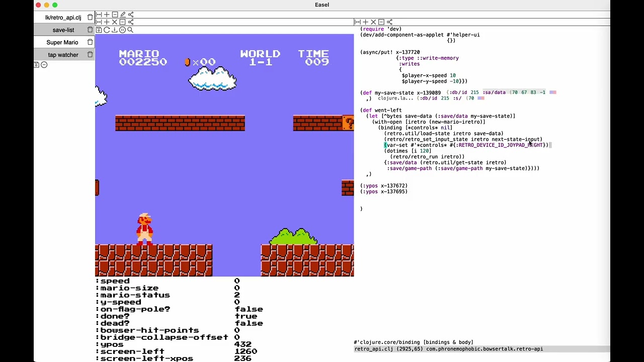The width and height of the screenshot is (644, 362).
Task: Click the inline ':sa/data (70 67 83 -1' result
Action: pos(514,93)
